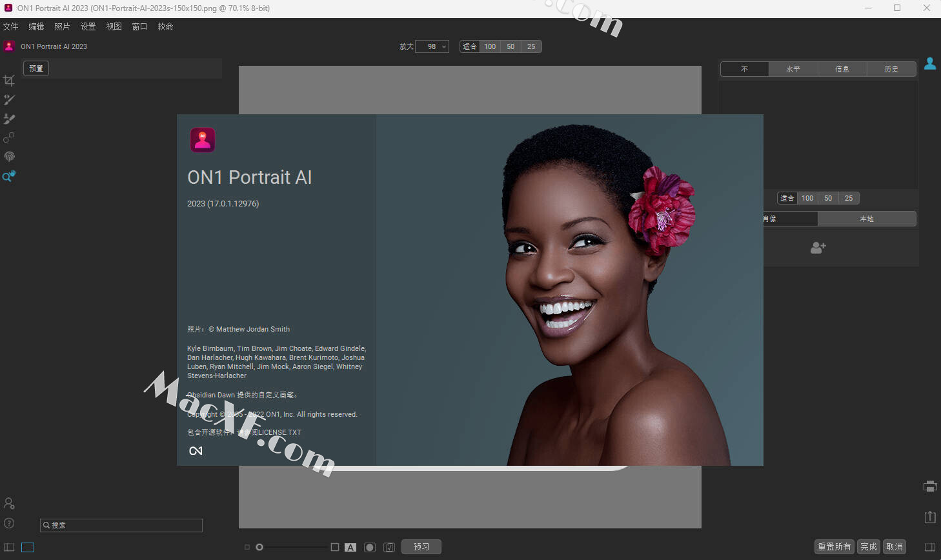941x560 pixels.
Task: Click the 重置所有 button
Action: 834,546
